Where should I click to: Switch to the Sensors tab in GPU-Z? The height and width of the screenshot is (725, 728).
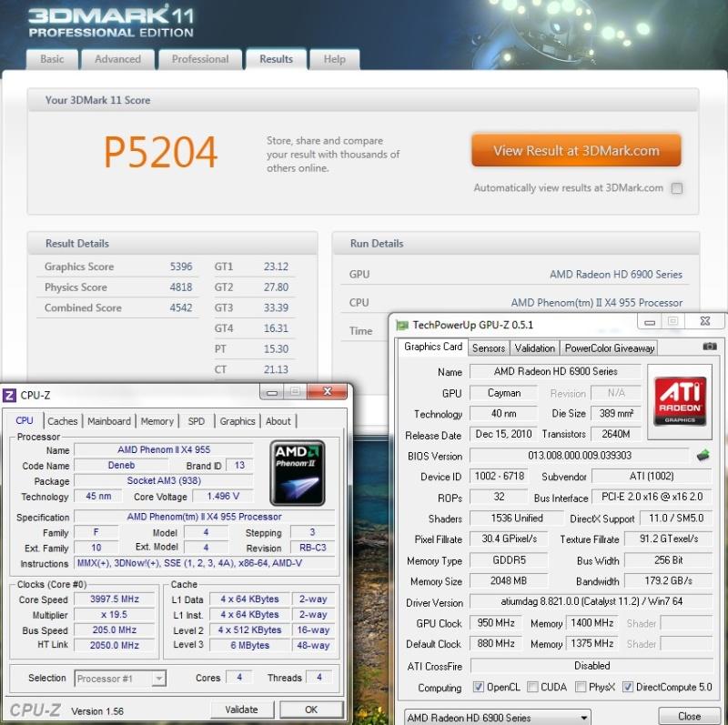tap(489, 348)
